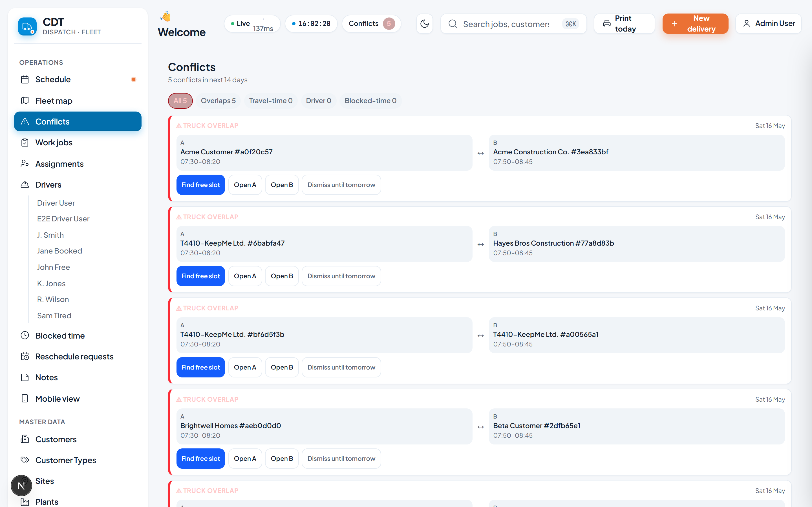Open the Admin User account menu
The image size is (812, 507).
(x=768, y=23)
